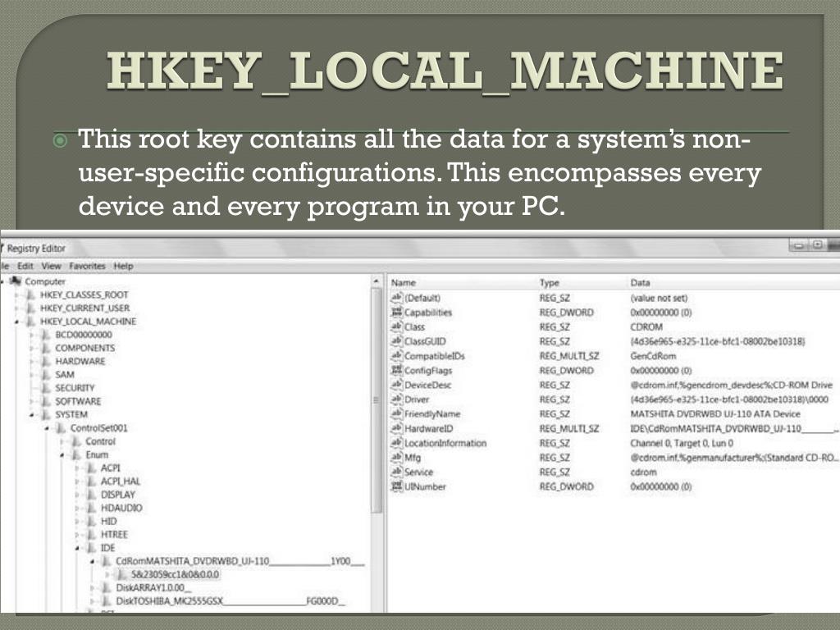Click the HardwareID value icon
This screenshot has width=840, height=630.
(396, 428)
